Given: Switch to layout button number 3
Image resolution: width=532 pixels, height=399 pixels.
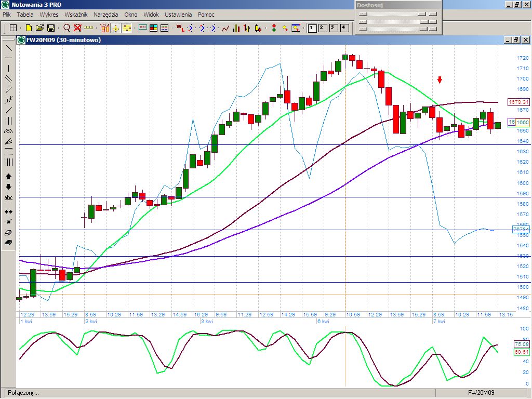Looking at the screenshot, I should point(333,28).
